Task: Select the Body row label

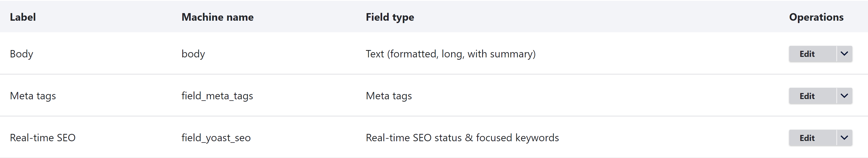Action: pos(21,53)
